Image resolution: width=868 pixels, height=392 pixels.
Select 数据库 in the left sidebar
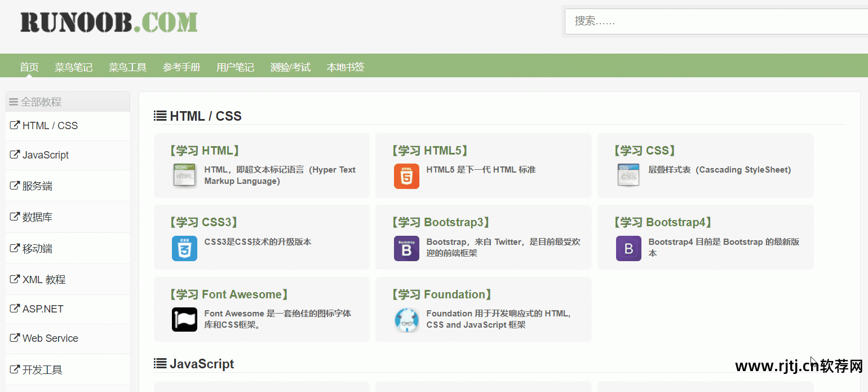click(37, 217)
